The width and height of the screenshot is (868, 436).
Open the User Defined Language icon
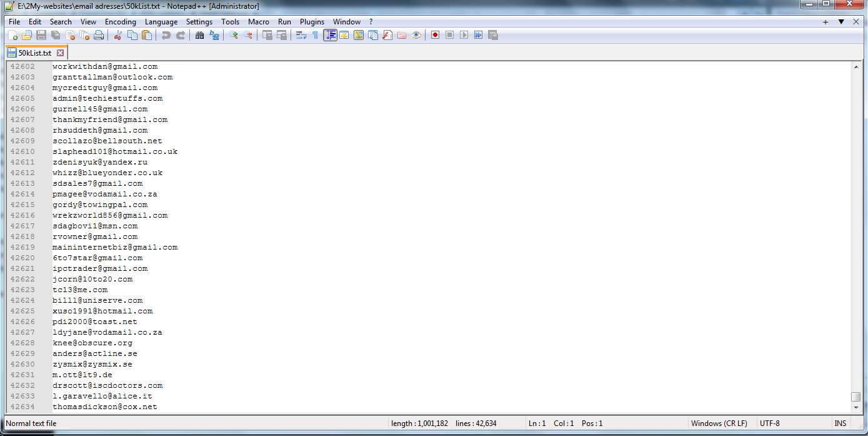tap(344, 35)
